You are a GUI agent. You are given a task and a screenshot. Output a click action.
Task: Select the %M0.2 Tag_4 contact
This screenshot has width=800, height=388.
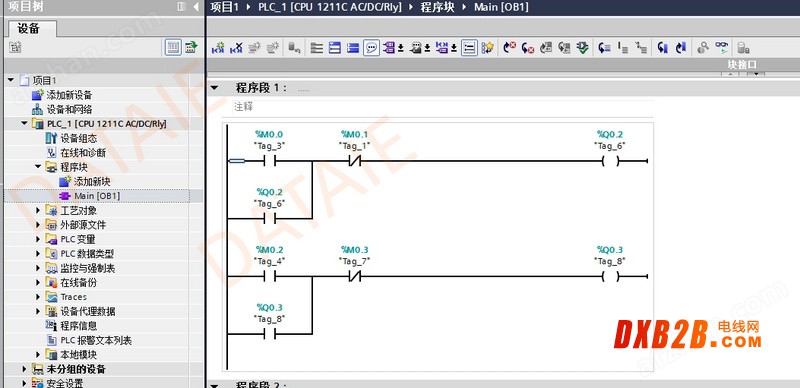269,277
